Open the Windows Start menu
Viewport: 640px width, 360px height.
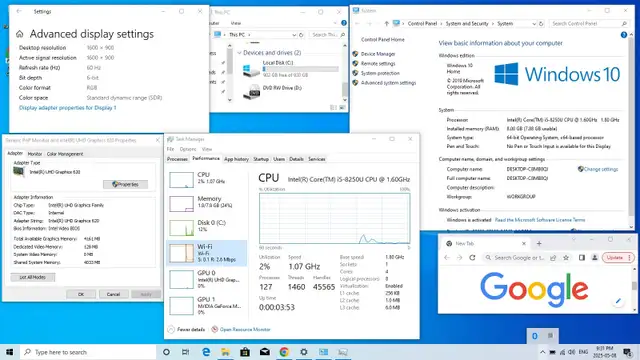(9, 352)
